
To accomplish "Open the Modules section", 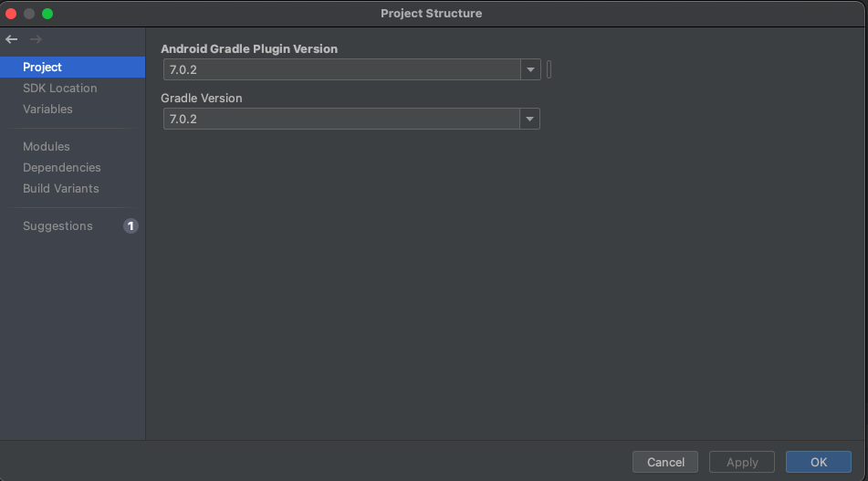I will [x=46, y=146].
